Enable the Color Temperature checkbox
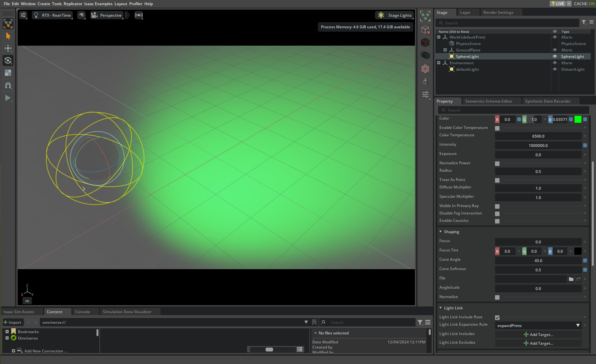596x364 pixels. (x=497, y=128)
